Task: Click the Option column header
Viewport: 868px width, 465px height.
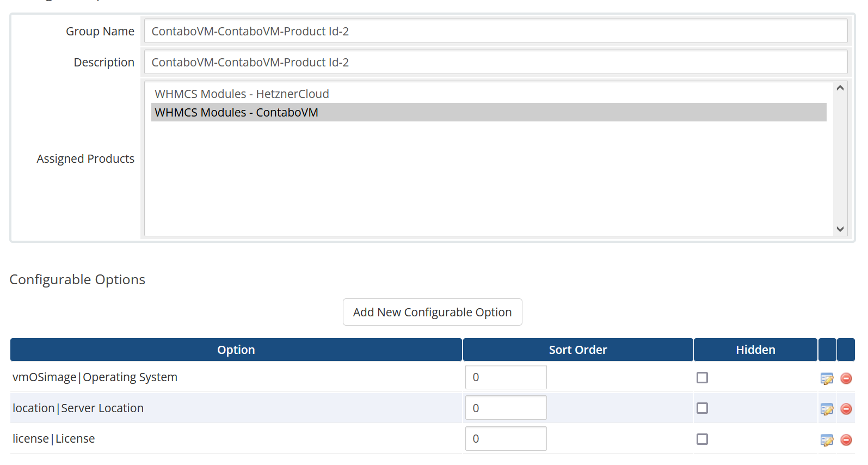Action: tap(236, 350)
